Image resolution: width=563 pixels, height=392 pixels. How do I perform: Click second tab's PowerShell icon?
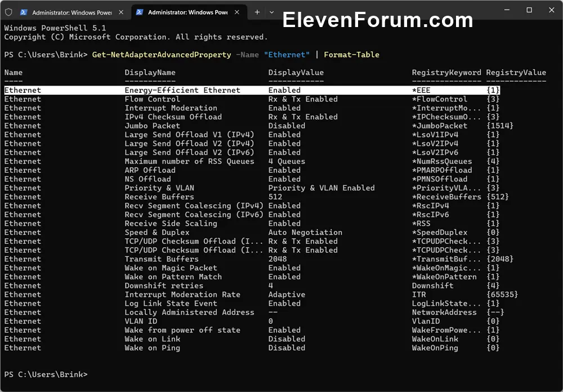point(140,12)
